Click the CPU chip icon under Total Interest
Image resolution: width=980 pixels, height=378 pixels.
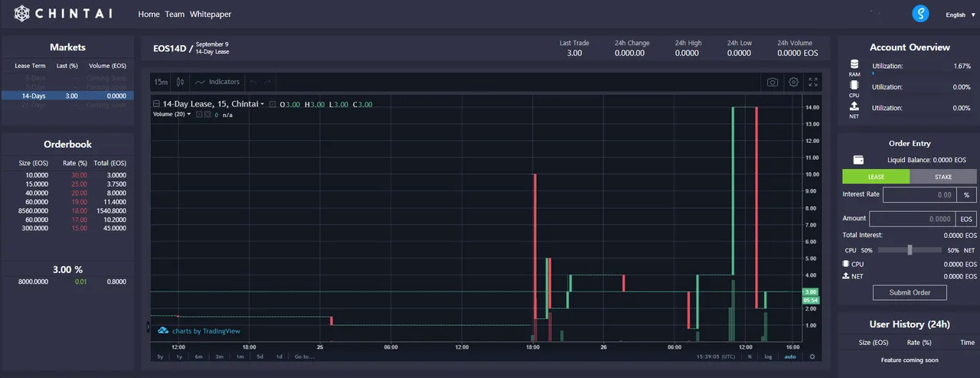click(846, 264)
